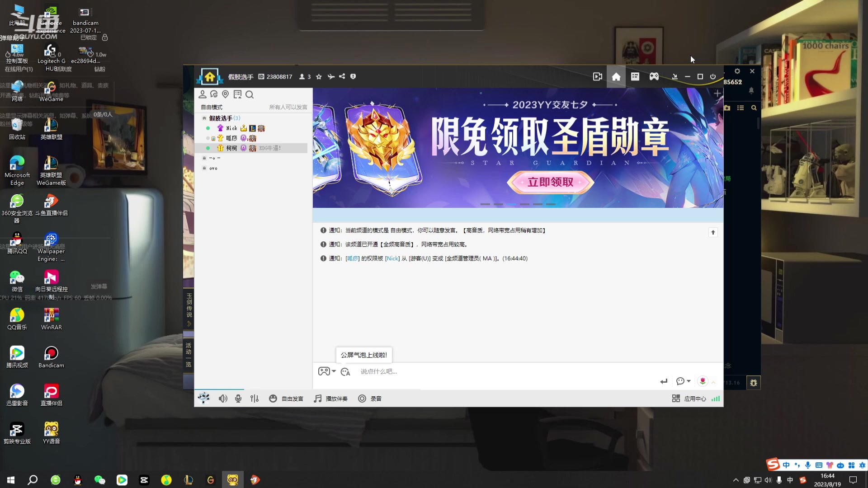Click the 自由发言 speak mode button
The width and height of the screenshot is (868, 488).
pos(286,399)
